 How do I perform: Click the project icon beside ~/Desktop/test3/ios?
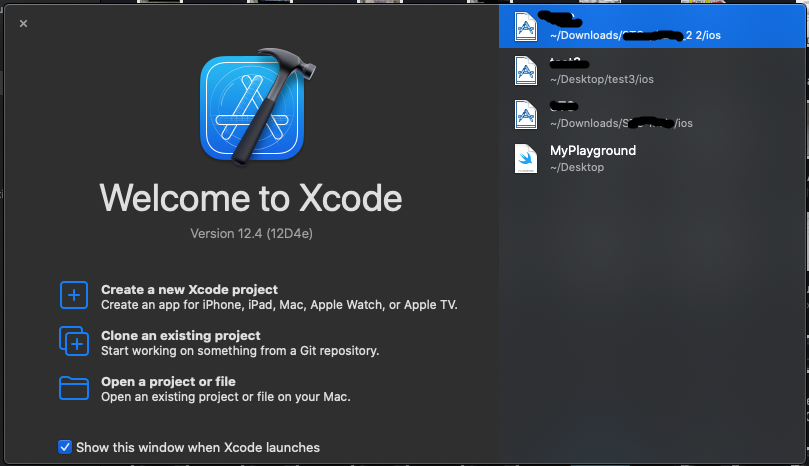point(526,71)
